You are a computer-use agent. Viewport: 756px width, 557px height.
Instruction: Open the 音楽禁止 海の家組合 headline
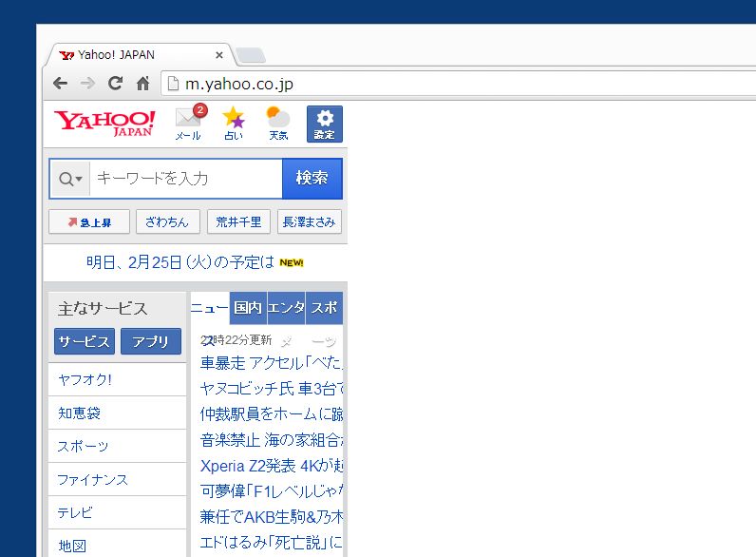271,440
